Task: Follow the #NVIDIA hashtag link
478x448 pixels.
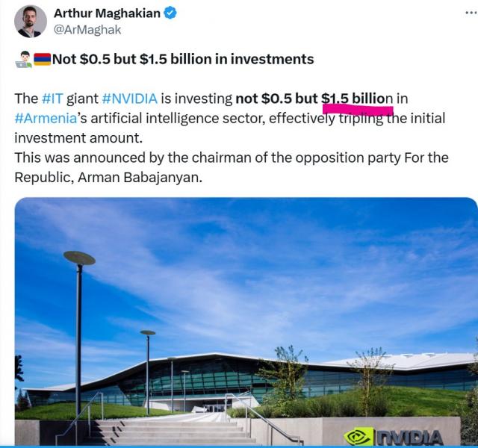Action: pyautogui.click(x=128, y=99)
